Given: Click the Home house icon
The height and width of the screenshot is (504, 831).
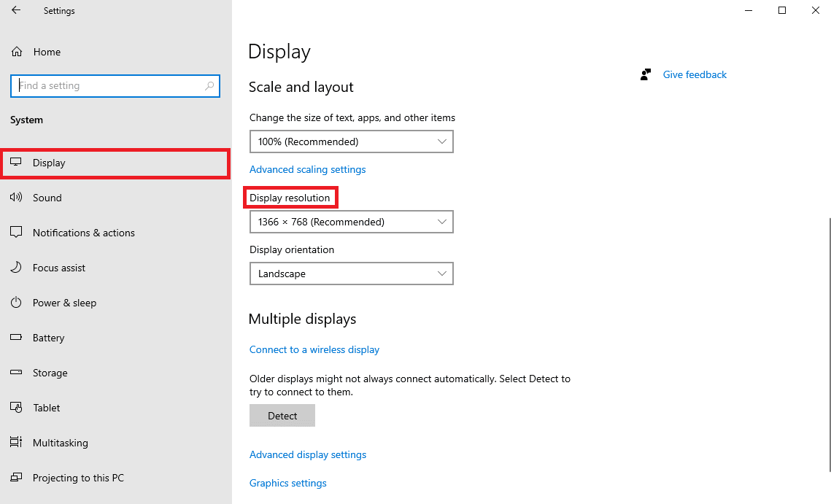Looking at the screenshot, I should pos(17,51).
